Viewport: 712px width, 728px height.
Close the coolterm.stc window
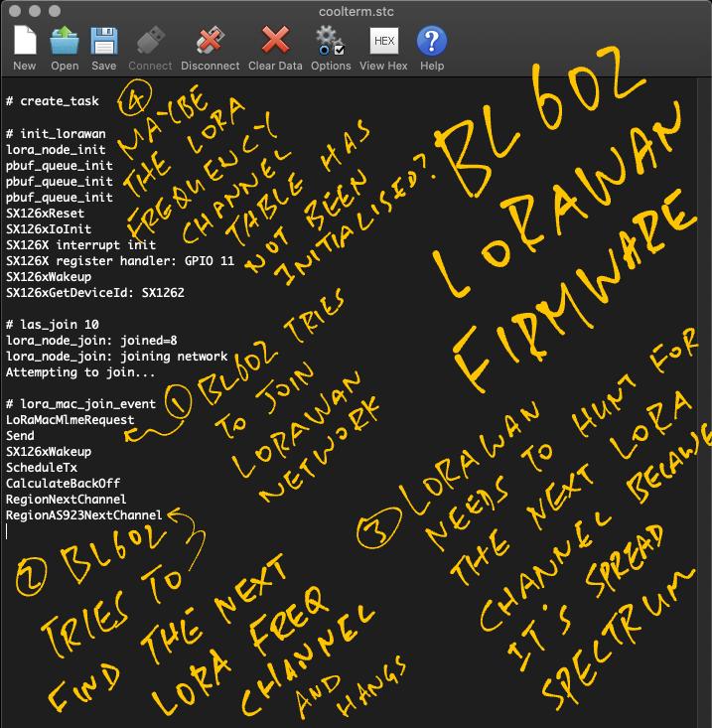[x=13, y=10]
